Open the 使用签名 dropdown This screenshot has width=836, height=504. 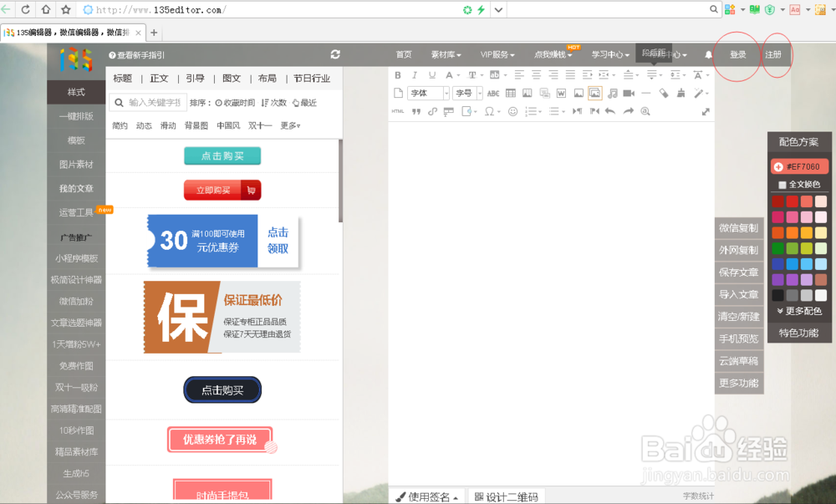[x=426, y=497]
